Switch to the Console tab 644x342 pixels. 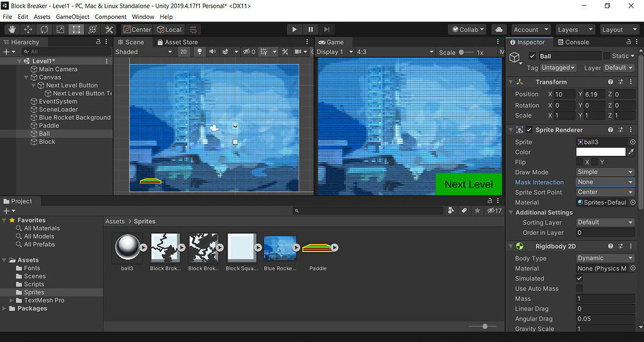tap(577, 42)
